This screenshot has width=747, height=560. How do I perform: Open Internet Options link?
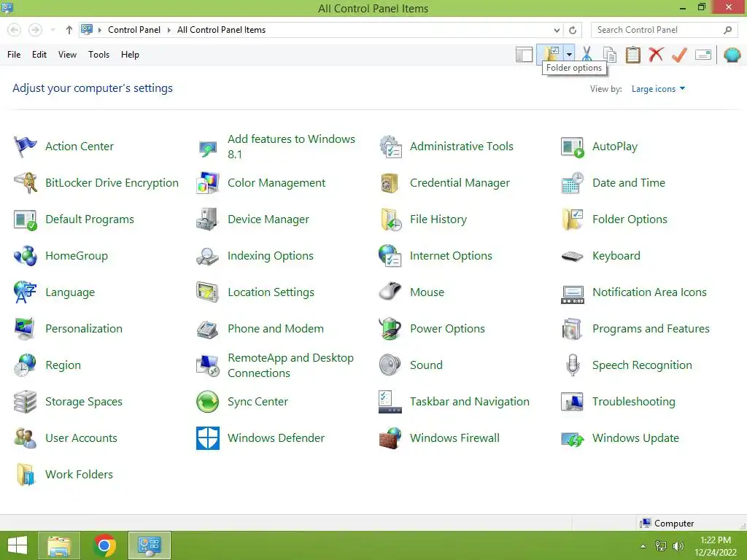click(451, 256)
